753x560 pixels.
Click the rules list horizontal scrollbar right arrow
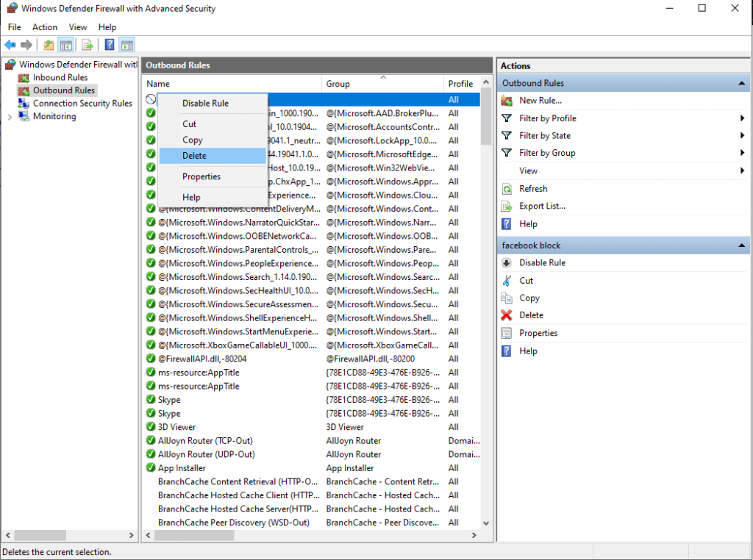coord(474,535)
